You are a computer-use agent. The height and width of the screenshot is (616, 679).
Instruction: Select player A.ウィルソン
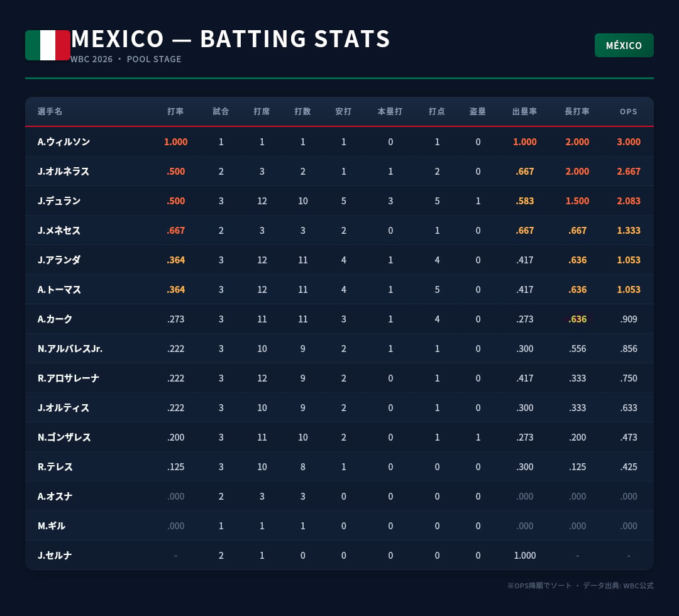coord(63,142)
